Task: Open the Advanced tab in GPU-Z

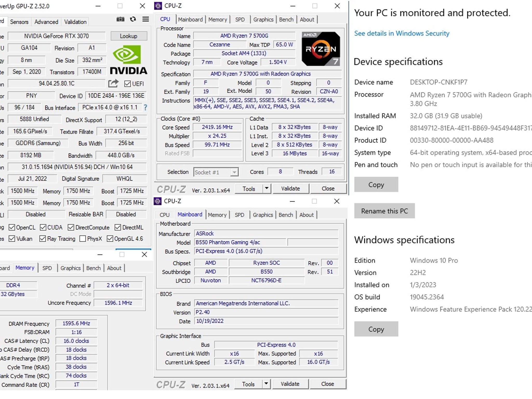Action: coord(46,22)
